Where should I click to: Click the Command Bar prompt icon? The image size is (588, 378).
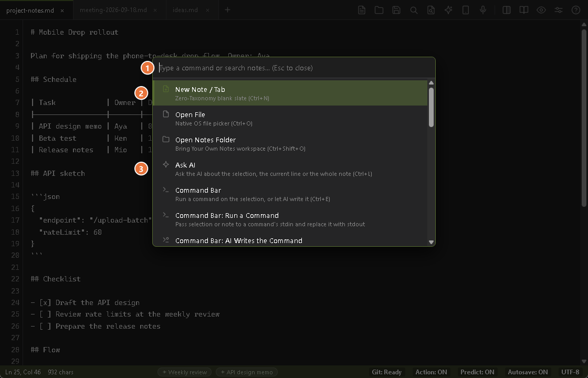click(x=166, y=190)
